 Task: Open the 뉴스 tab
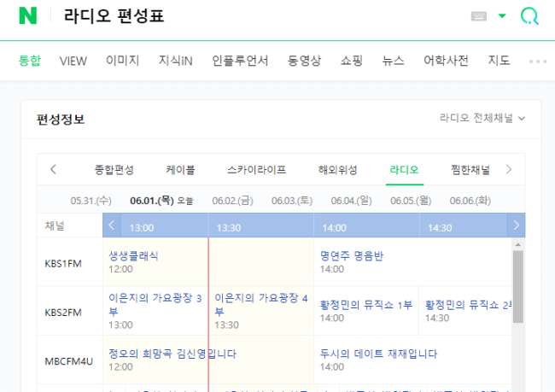(393, 61)
